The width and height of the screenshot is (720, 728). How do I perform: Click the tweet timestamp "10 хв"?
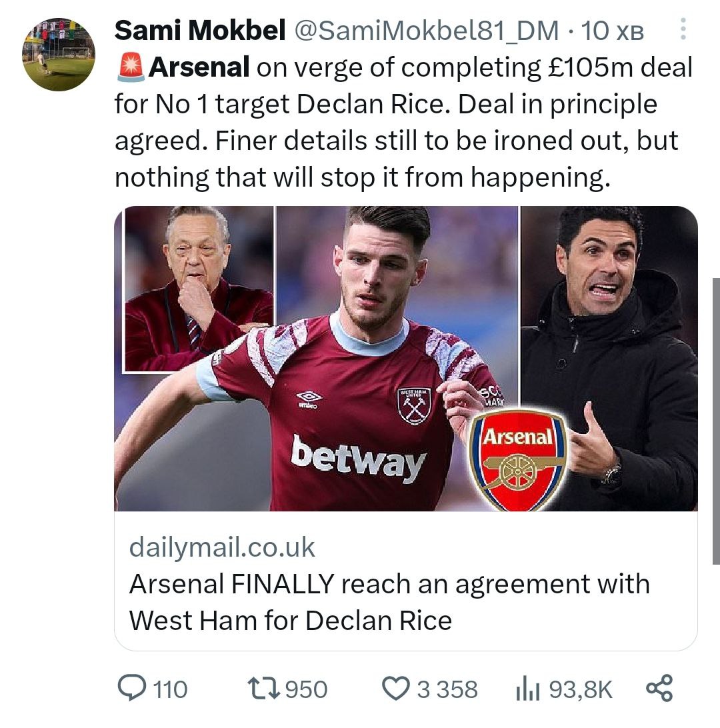click(612, 31)
